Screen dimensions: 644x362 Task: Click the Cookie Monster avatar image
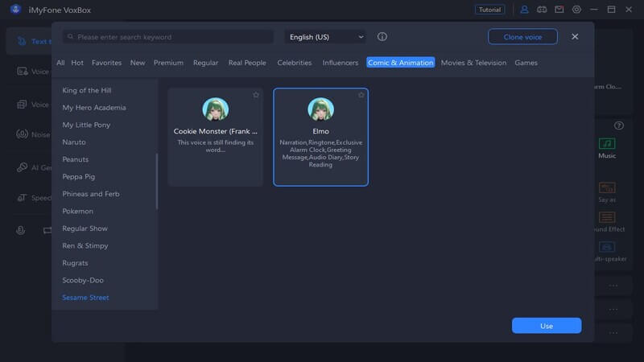click(x=215, y=109)
